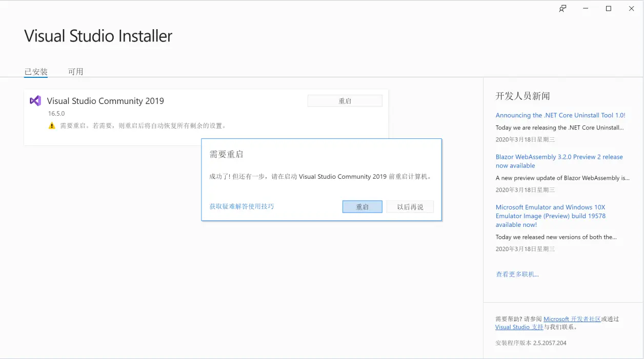Image resolution: width=644 pixels, height=359 pixels.
Task: Switch to the 已安装 tab
Action: 36,72
